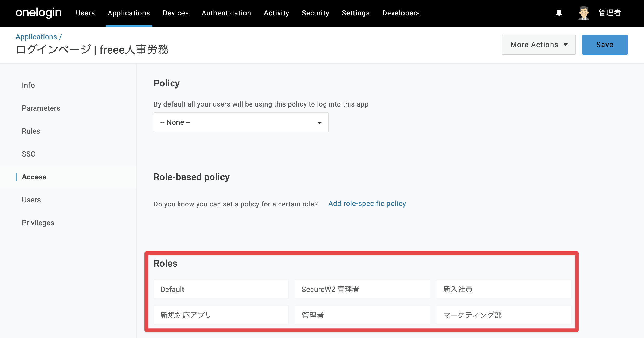This screenshot has height=338, width=644.
Task: Switch to the Info sidebar tab
Action: [28, 85]
